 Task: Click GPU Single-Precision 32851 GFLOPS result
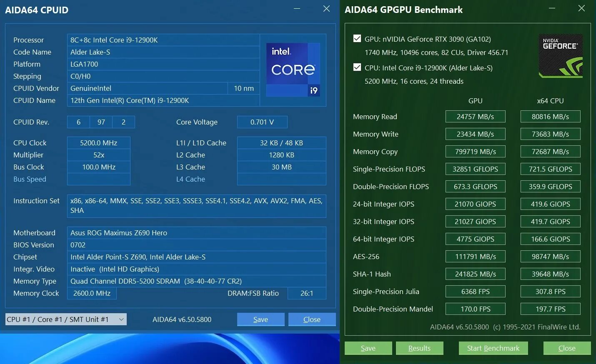click(x=476, y=169)
